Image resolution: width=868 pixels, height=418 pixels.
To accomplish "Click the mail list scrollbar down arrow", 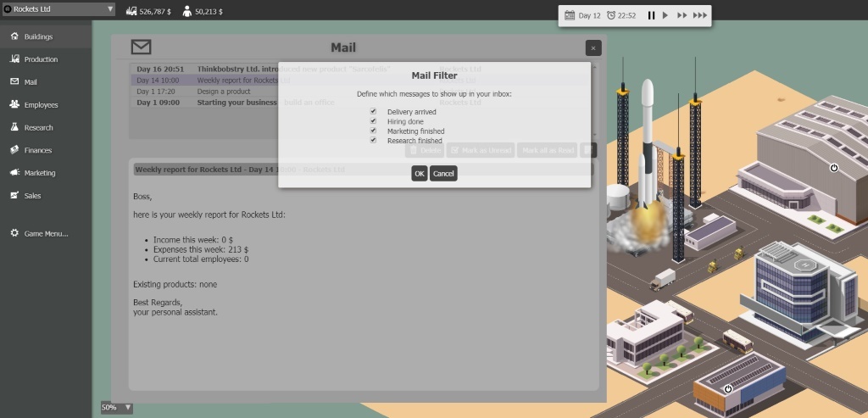I will tap(594, 135).
